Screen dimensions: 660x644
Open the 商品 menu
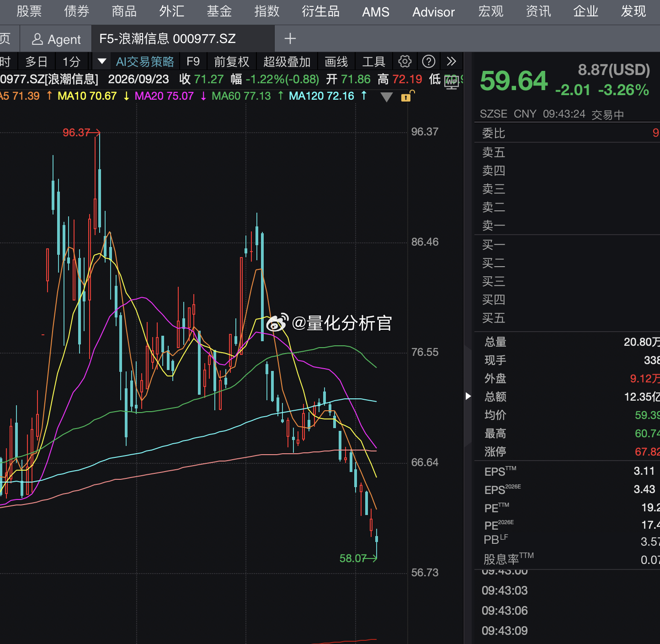[124, 11]
